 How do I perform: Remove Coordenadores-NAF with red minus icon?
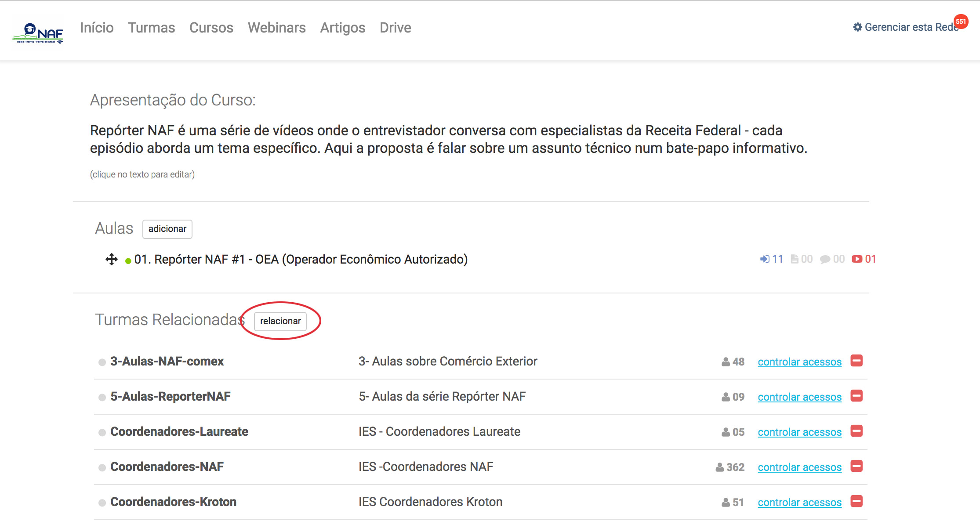(x=857, y=466)
